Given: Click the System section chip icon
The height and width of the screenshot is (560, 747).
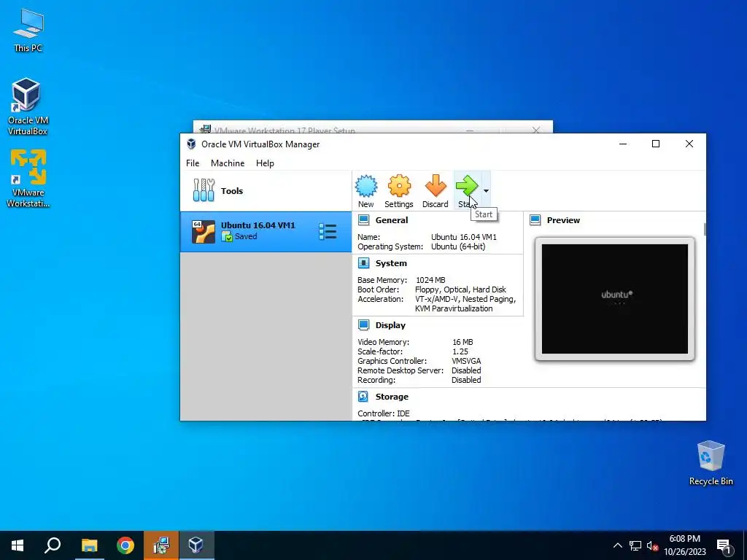Looking at the screenshot, I should click(363, 262).
